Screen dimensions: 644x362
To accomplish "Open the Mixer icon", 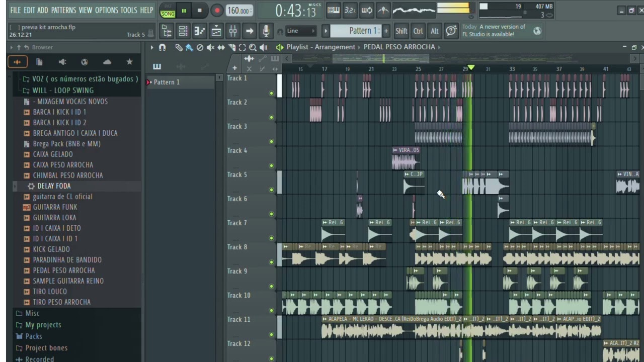I will coord(233,31).
